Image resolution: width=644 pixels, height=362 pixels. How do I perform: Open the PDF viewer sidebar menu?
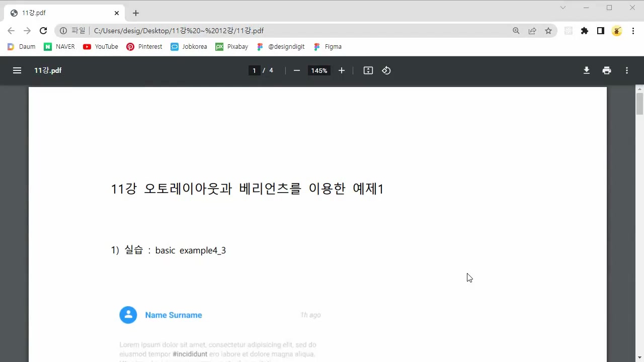coord(17,70)
